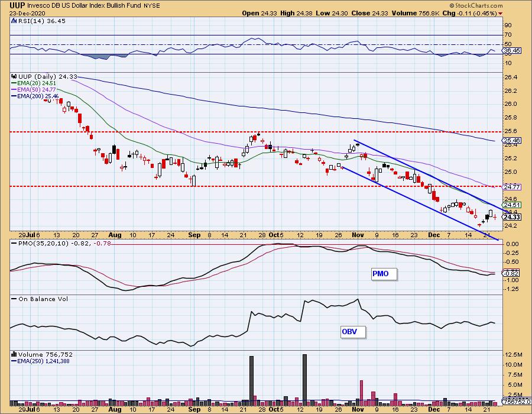532x414 pixels.
Task: Click the Aug label on the bottom date axis
Action: [x=115, y=410]
